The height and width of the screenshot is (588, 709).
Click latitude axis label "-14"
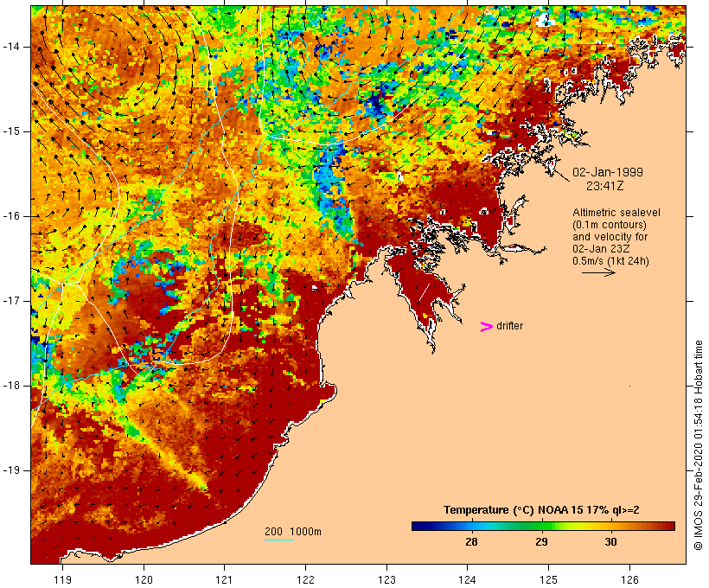tap(10, 47)
